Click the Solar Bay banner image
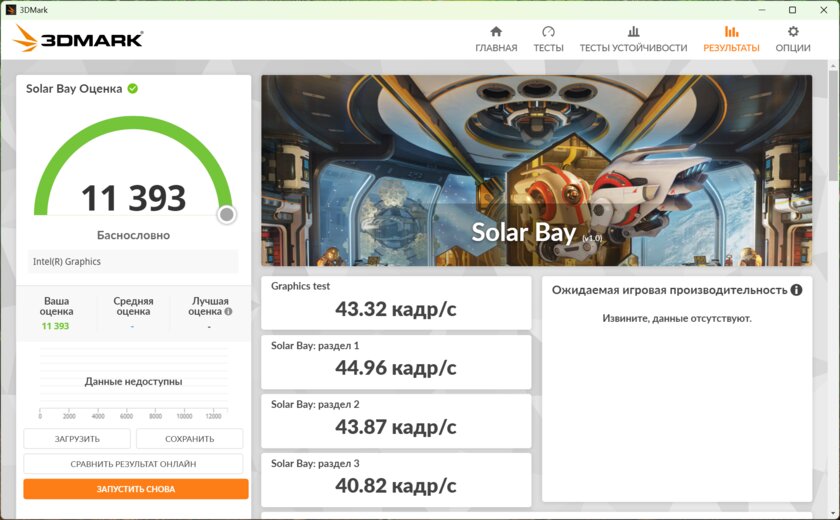Screen dimensions: 840x520 [536, 170]
